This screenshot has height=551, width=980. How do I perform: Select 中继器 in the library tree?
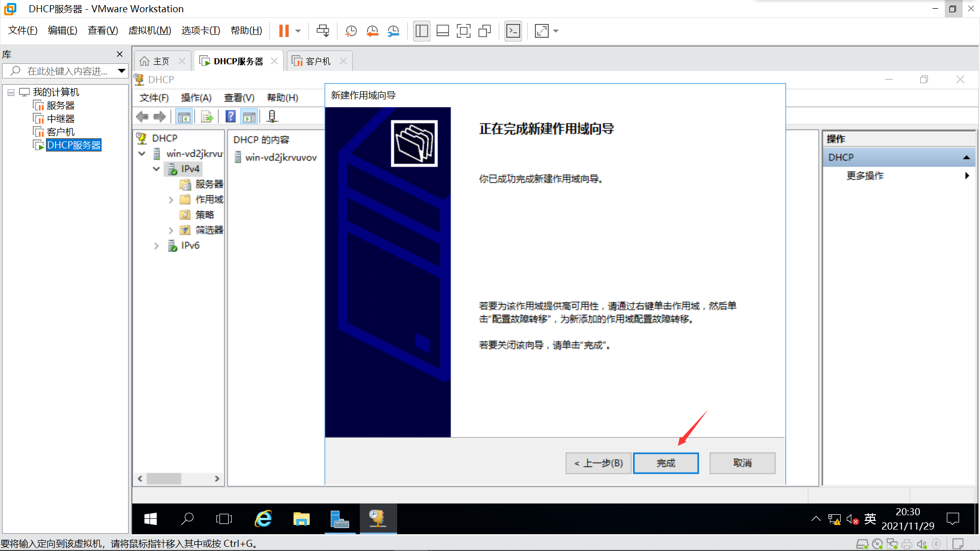(60, 119)
